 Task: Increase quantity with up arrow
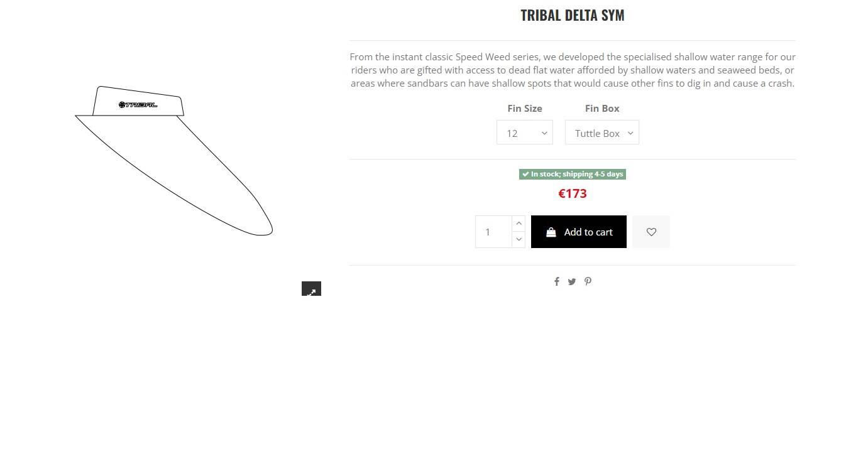(519, 224)
